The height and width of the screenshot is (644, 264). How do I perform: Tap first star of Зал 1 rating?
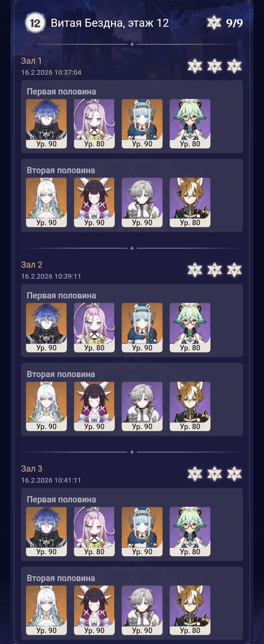[195, 66]
